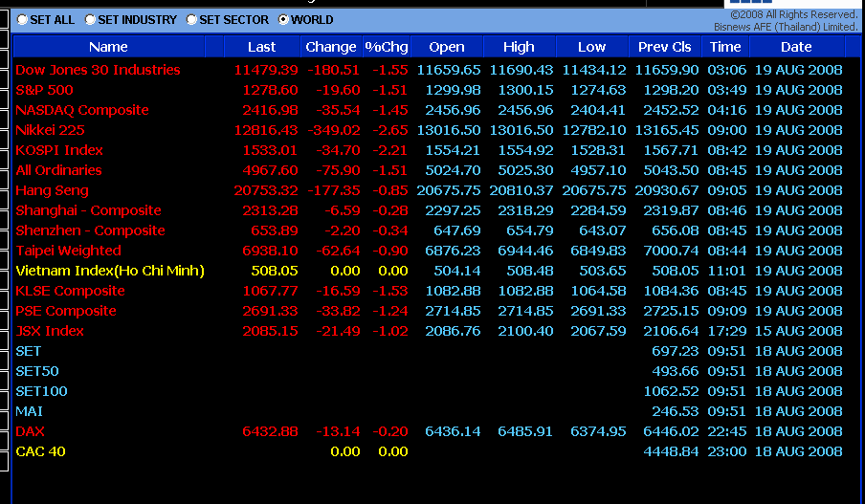Select Shenzhen - Composite row name
The height and width of the screenshot is (504, 865).
tap(91, 230)
